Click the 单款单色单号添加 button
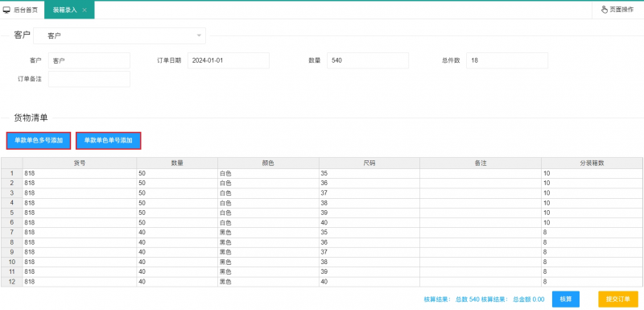The height and width of the screenshot is (310, 644). click(x=109, y=140)
